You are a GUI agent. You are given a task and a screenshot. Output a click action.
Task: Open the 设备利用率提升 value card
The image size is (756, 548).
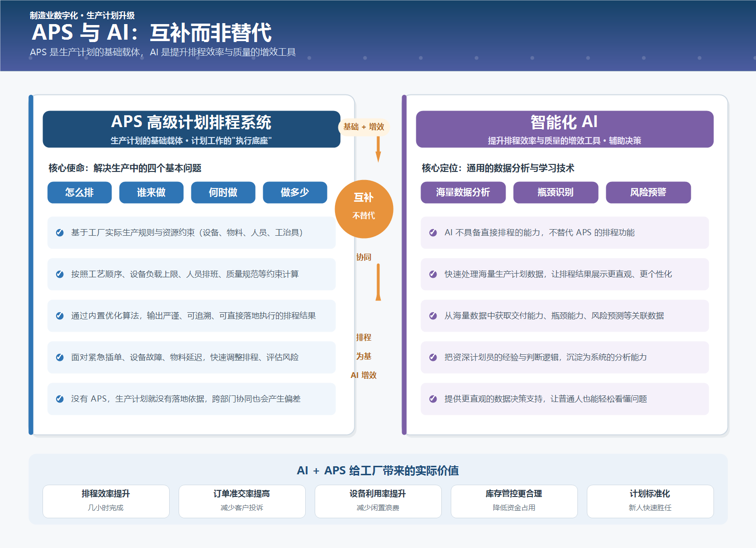tap(378, 501)
